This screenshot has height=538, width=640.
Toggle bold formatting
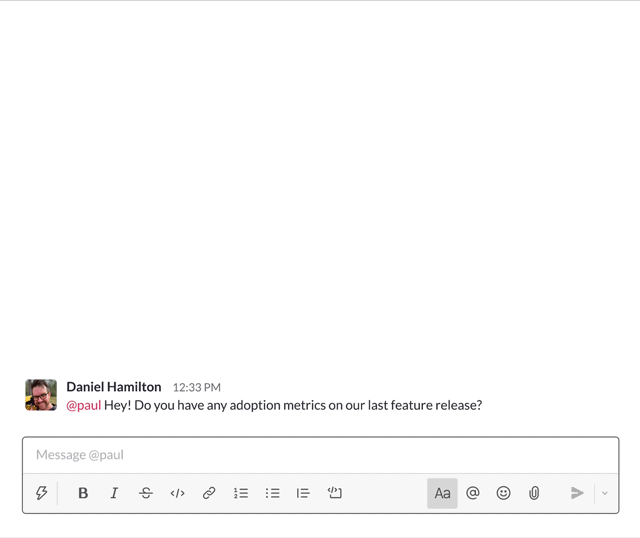83,493
